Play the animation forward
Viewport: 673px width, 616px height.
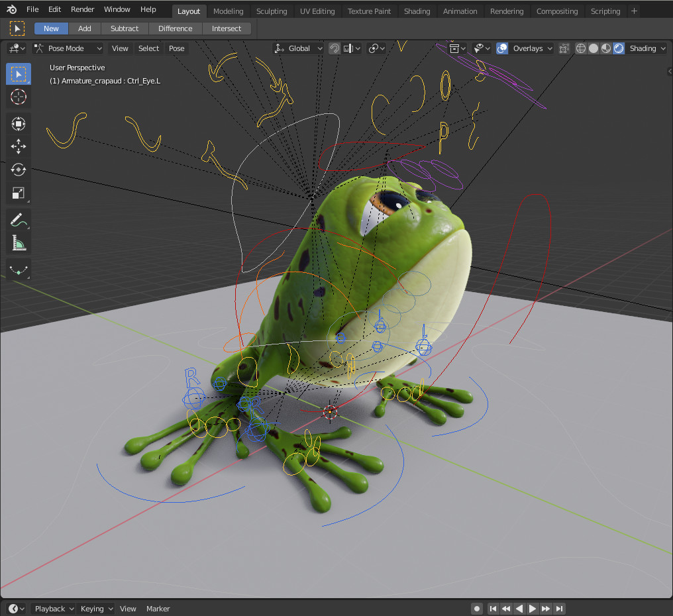point(532,609)
